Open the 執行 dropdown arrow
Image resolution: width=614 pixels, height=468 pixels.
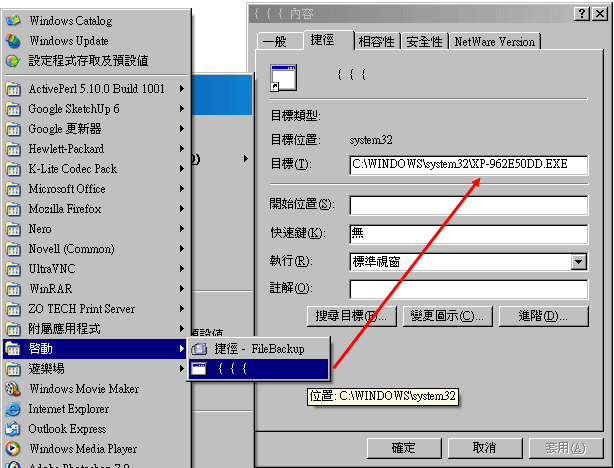(x=579, y=262)
